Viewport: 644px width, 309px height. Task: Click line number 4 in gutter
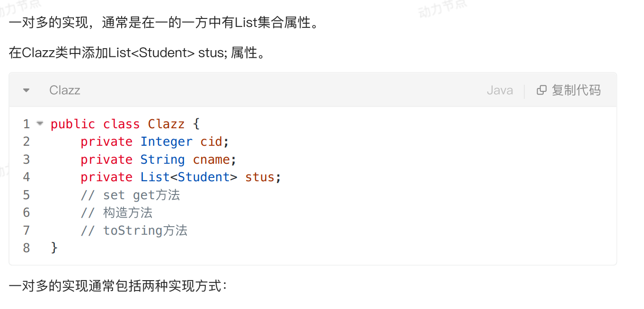(x=26, y=177)
